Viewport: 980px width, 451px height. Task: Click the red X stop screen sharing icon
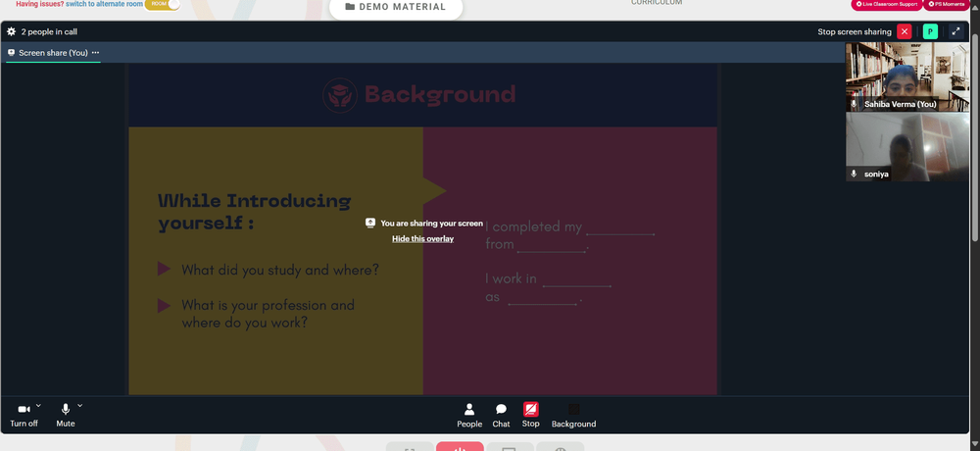point(904,32)
